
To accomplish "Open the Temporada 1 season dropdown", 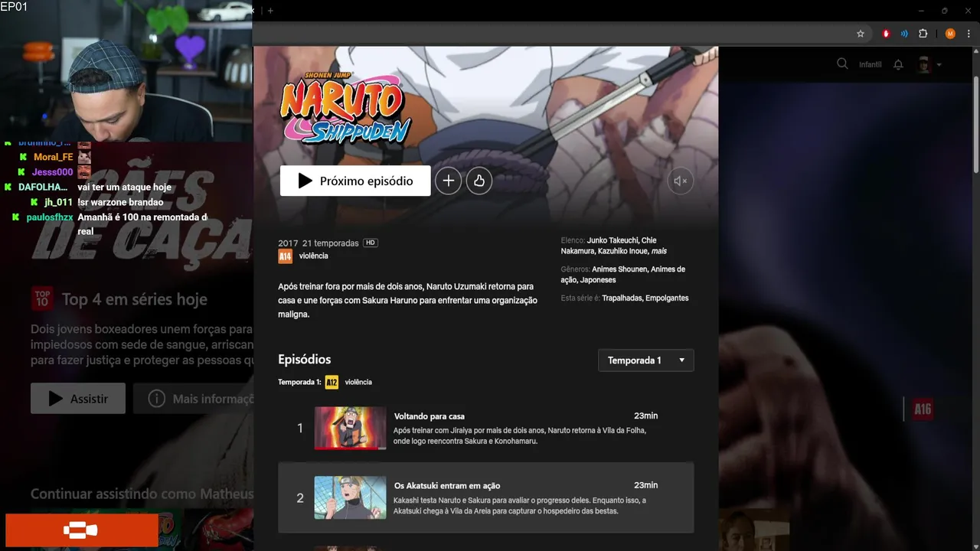I will tap(646, 360).
